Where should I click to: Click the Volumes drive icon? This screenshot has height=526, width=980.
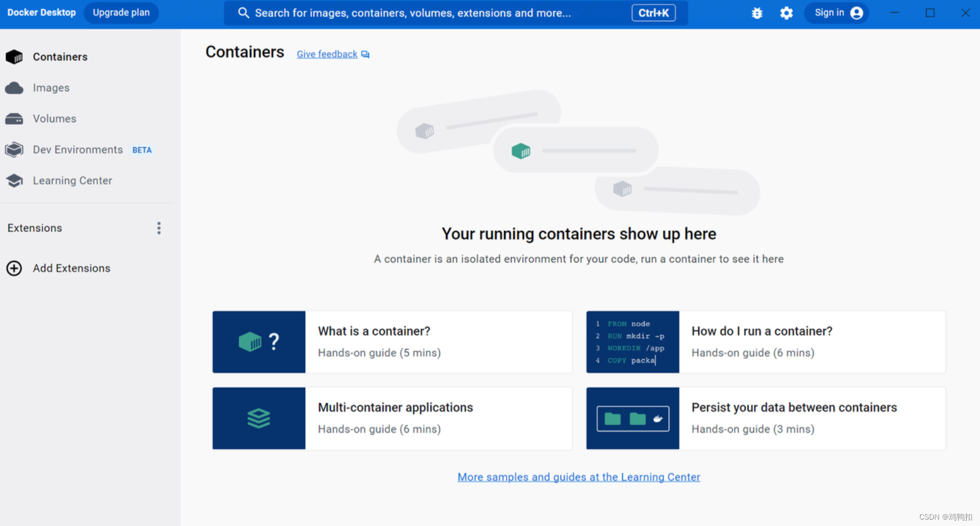14,119
